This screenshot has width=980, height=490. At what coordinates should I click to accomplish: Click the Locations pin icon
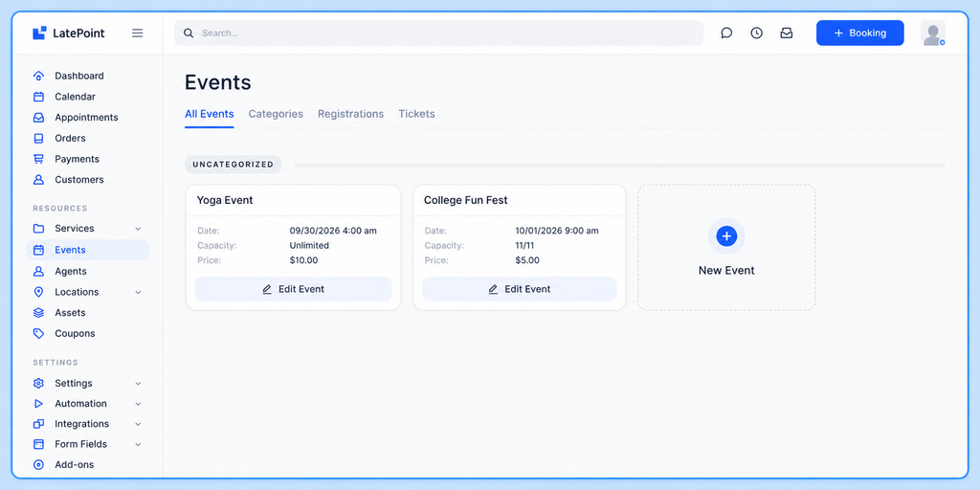click(38, 292)
